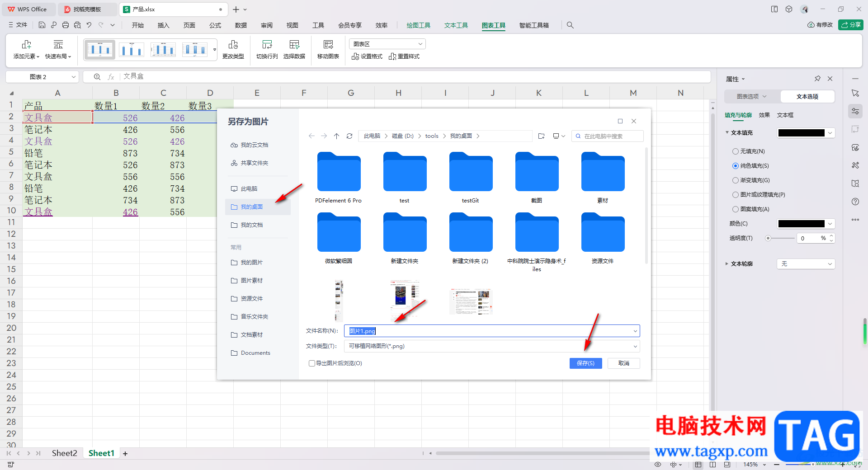Expand the file name combo box arrow

(x=635, y=331)
